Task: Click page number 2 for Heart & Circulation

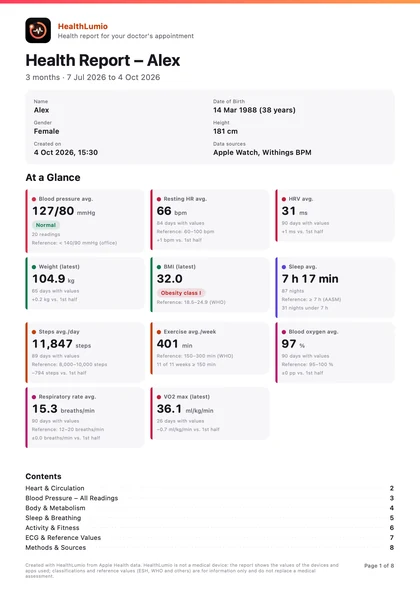Action: pos(392,488)
